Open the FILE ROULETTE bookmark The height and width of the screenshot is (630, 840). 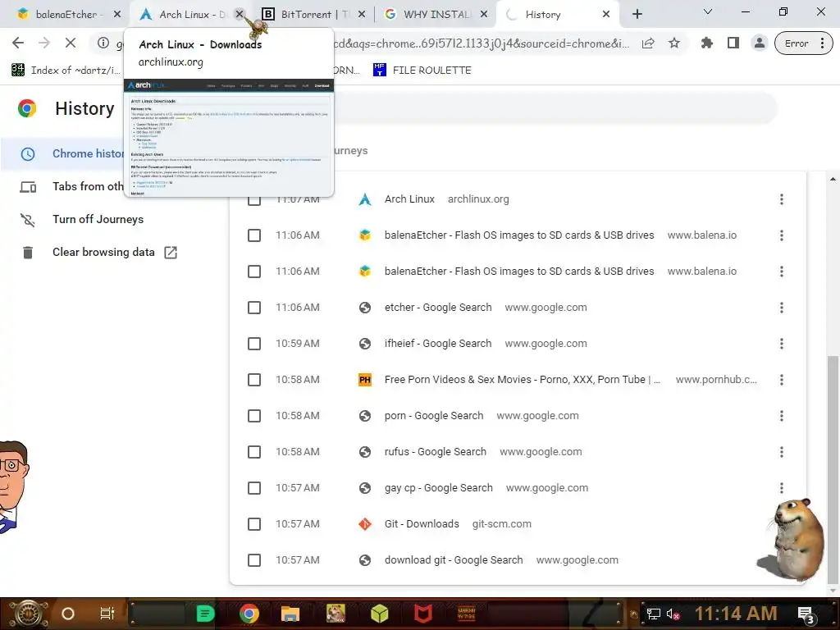click(x=422, y=71)
